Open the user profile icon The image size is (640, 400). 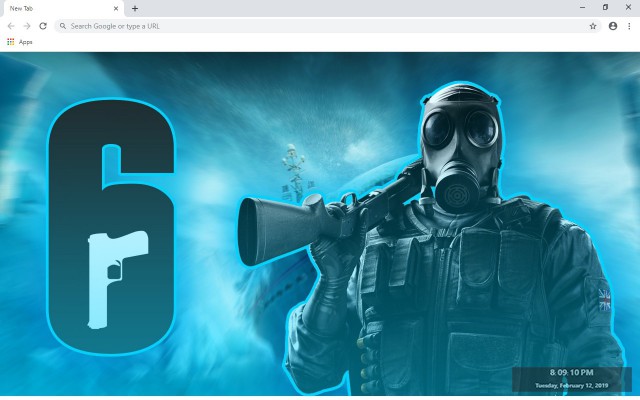(613, 26)
